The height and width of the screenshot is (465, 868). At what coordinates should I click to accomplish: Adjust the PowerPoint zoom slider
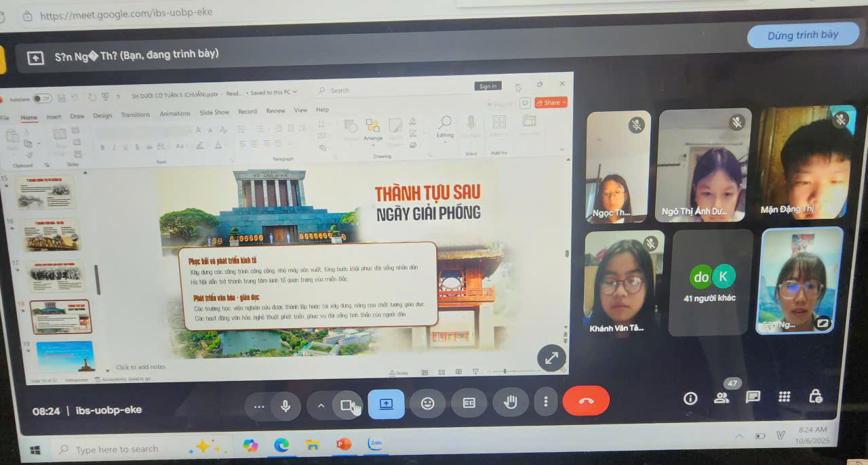point(505,371)
